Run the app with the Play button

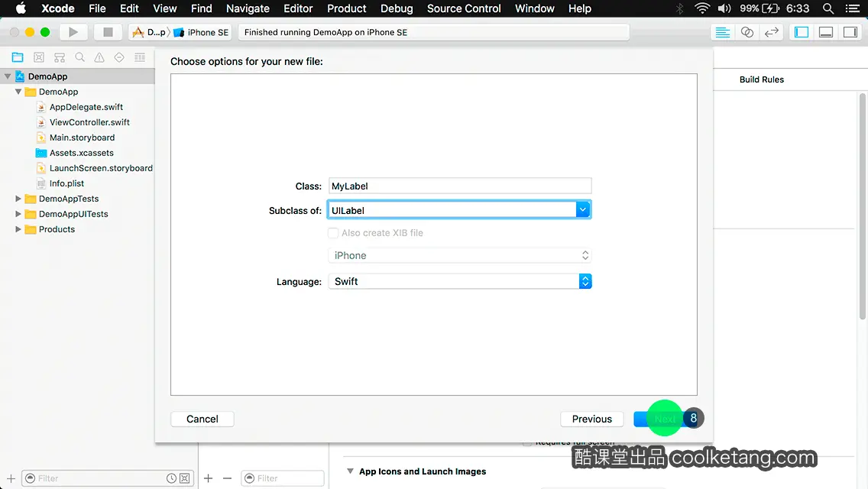(x=73, y=32)
